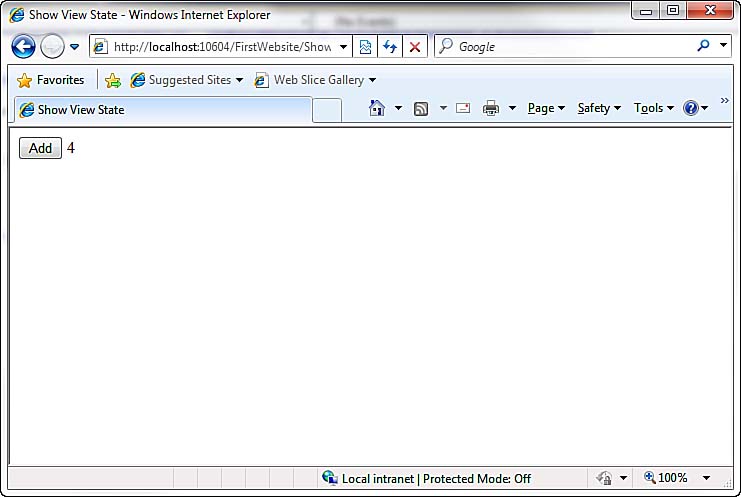The width and height of the screenshot is (741, 497).
Task: Open the Safety menu
Action: (599, 108)
